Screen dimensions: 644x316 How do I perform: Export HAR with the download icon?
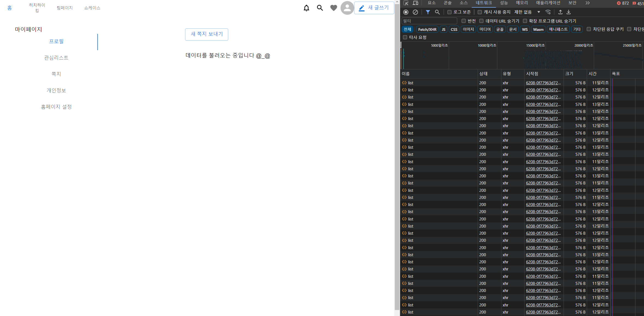pos(569,12)
